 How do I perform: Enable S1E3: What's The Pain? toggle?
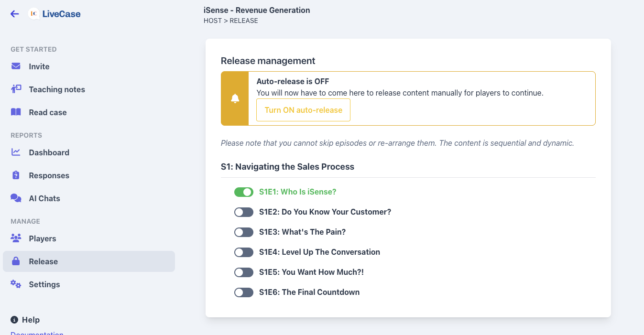point(244,232)
